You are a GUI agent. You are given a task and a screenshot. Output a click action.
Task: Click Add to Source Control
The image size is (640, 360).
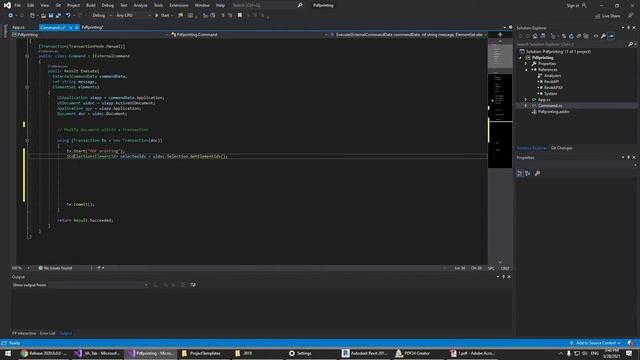click(596, 343)
